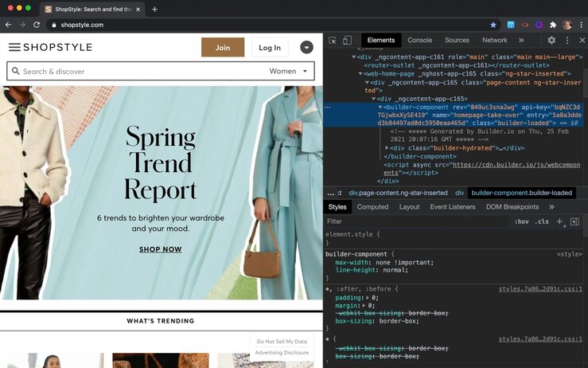
Task: Open the Computed styles tab
Action: [372, 207]
